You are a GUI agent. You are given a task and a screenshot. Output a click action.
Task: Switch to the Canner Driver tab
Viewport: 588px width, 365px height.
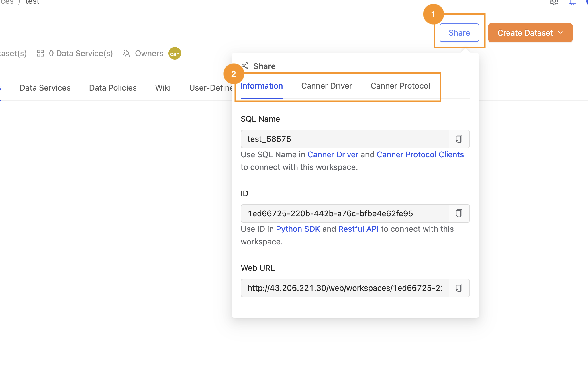pos(326,86)
